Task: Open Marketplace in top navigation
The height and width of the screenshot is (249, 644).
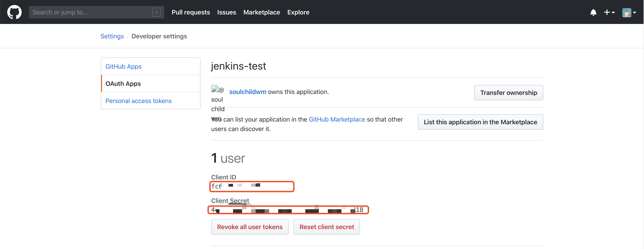Action: (261, 12)
